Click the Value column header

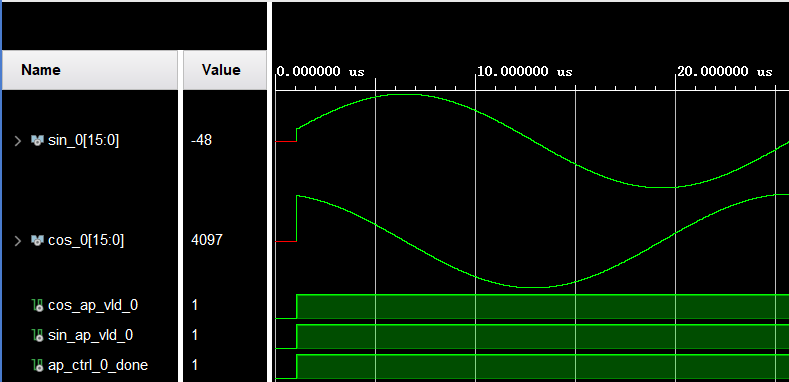tap(224, 70)
